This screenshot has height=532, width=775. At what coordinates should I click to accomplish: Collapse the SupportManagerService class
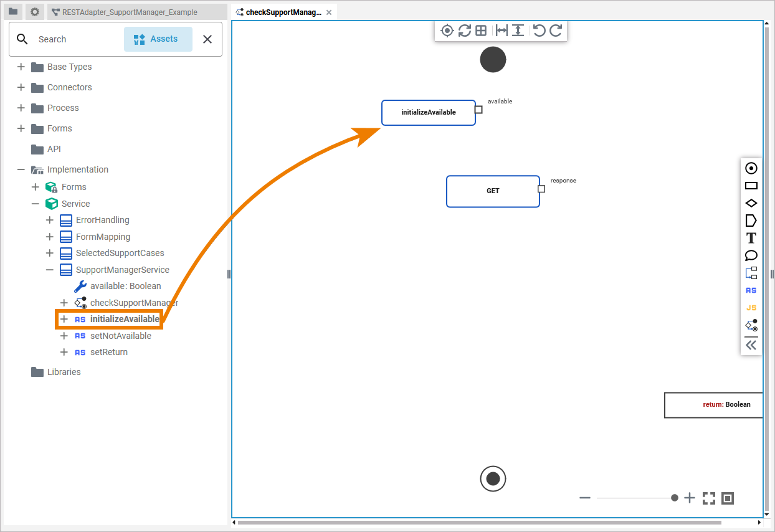50,270
